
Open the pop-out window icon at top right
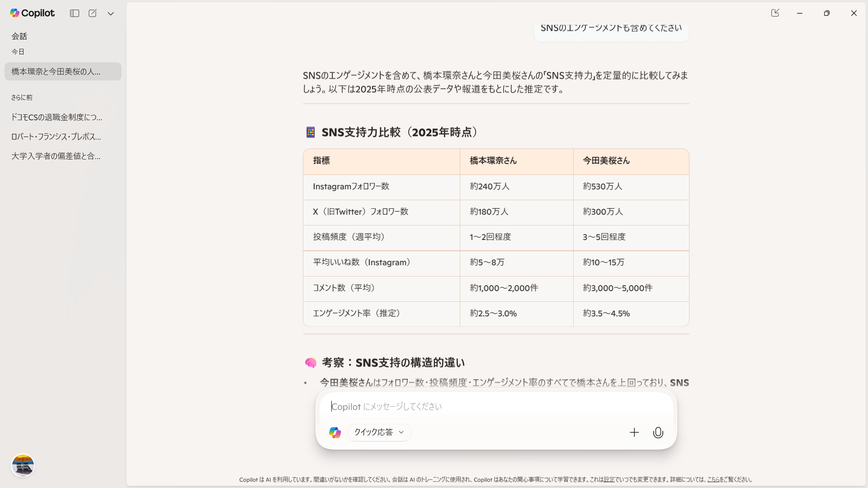(x=775, y=13)
